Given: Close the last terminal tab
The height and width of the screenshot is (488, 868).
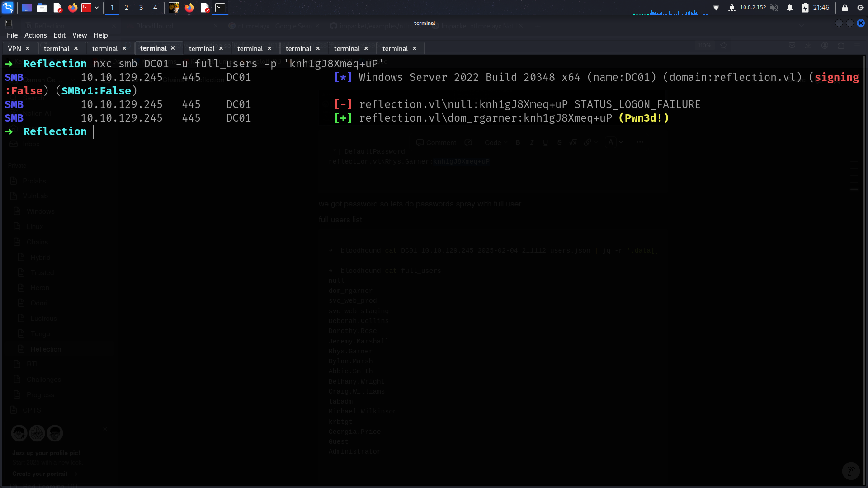Looking at the screenshot, I should pos(415,48).
